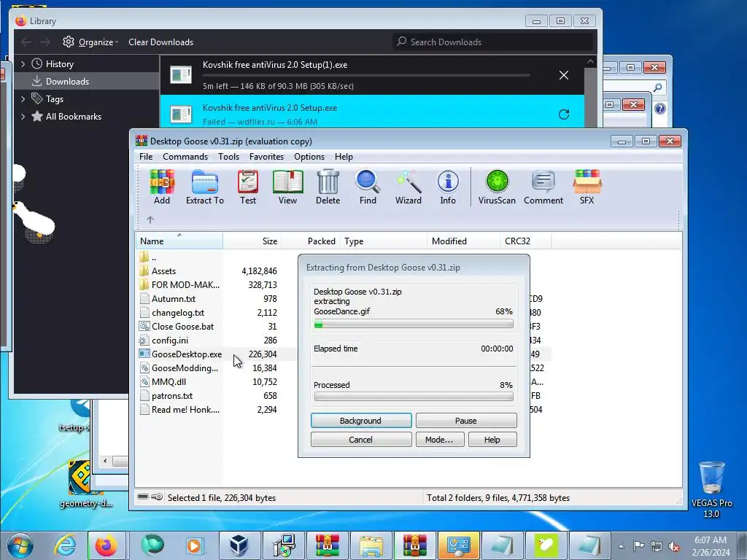The height and width of the screenshot is (560, 747).
Task: Run the Test archive tool
Action: tap(248, 187)
